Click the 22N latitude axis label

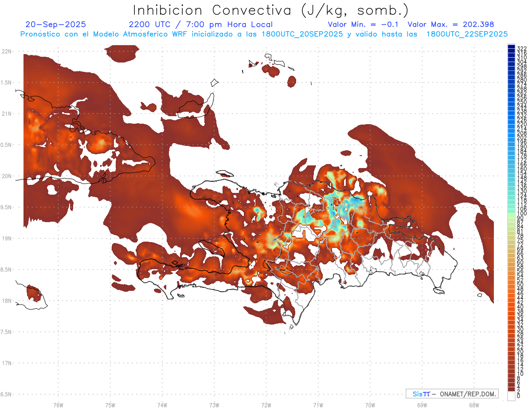(7, 51)
